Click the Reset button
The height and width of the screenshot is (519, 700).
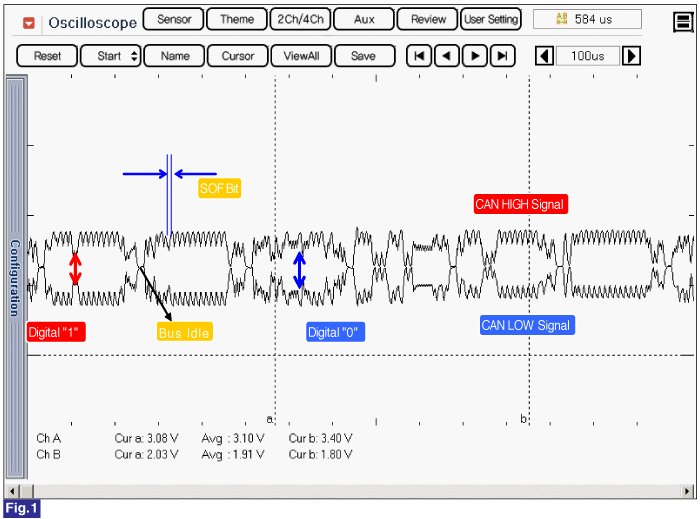pyautogui.click(x=47, y=56)
